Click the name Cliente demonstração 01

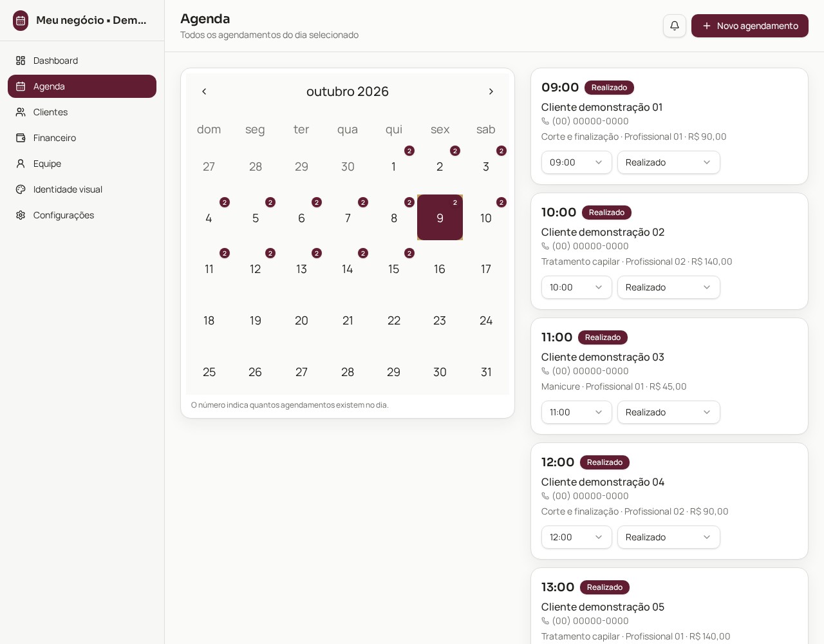602,107
